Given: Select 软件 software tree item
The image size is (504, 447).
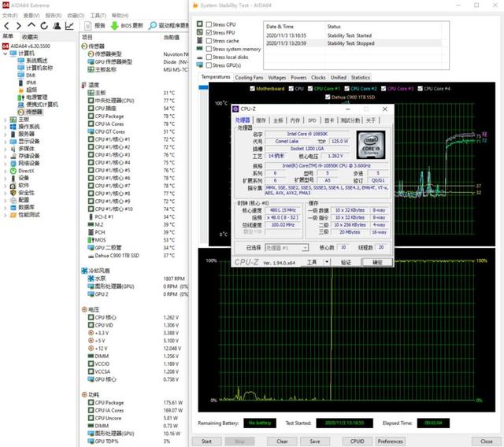Looking at the screenshot, I should click(20, 185).
